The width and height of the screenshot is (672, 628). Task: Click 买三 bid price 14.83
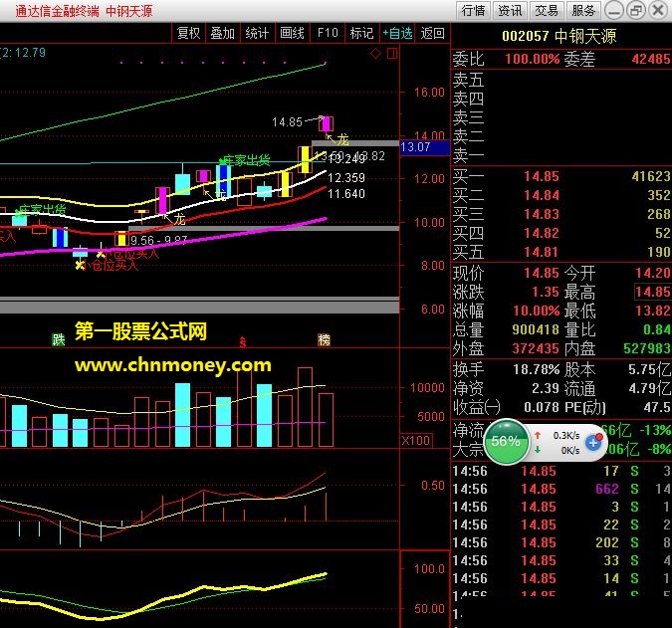[542, 214]
